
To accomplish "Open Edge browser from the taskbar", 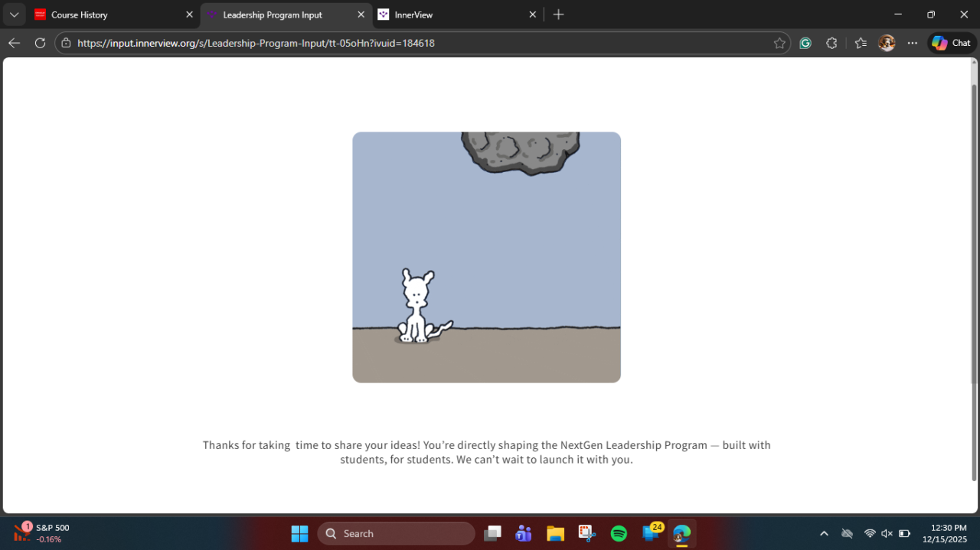I will tap(681, 533).
